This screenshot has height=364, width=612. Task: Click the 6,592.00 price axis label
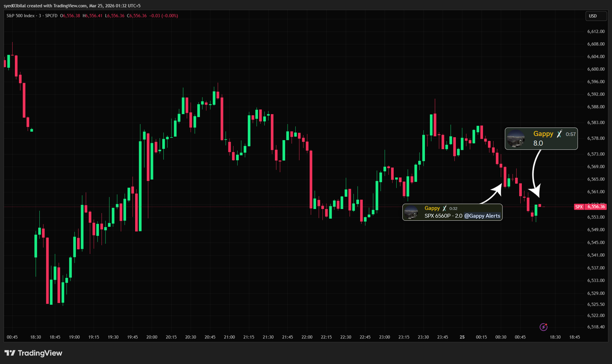(x=596, y=94)
